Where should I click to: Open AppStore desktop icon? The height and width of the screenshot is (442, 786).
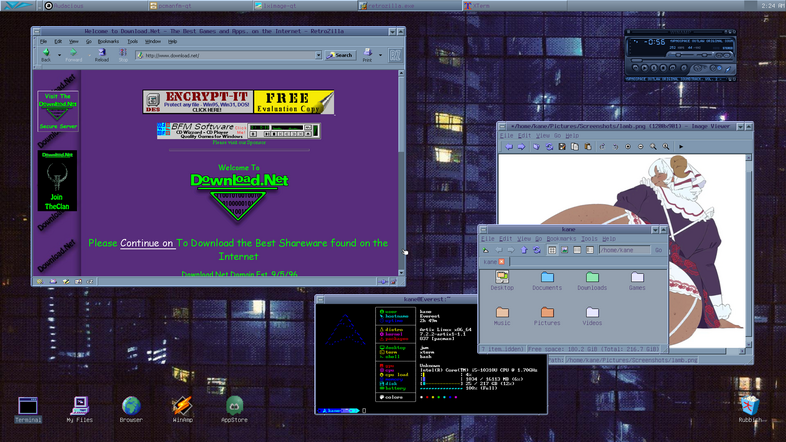234,409
